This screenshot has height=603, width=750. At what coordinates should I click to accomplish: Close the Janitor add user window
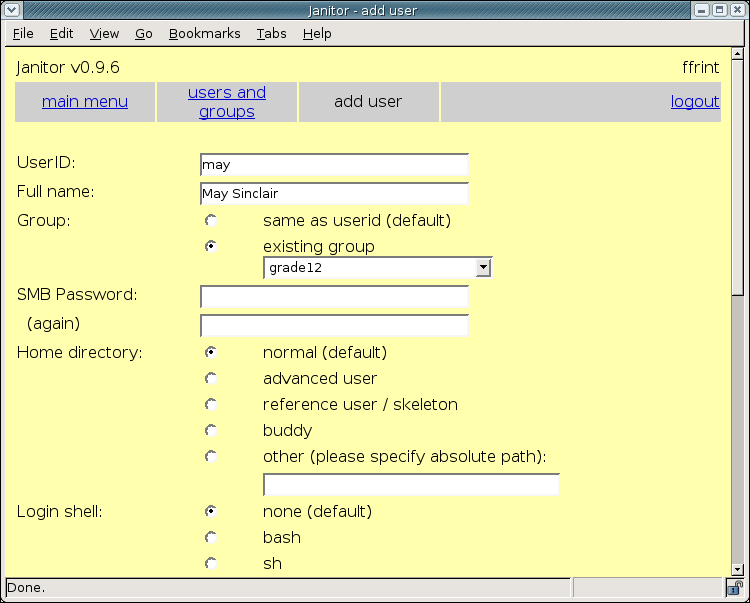coord(738,10)
